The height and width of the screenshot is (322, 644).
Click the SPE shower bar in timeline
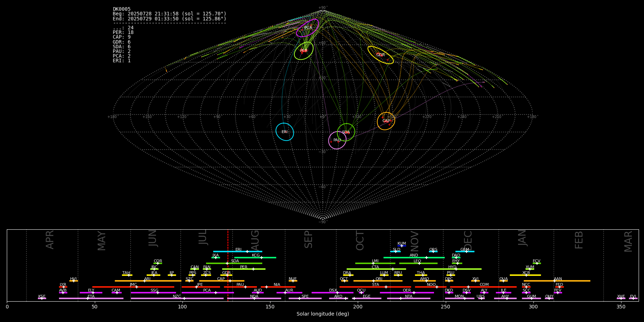pos(305,298)
